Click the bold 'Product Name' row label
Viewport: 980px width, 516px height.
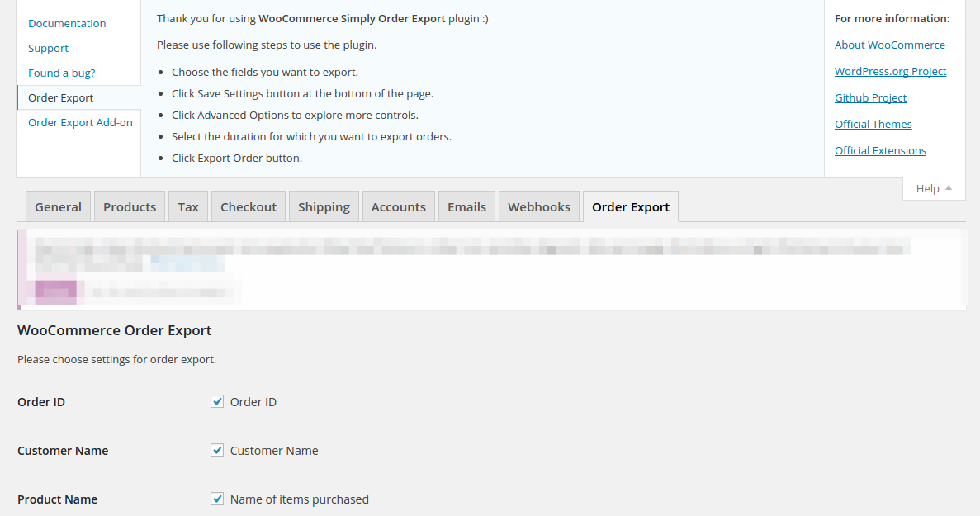(58, 499)
